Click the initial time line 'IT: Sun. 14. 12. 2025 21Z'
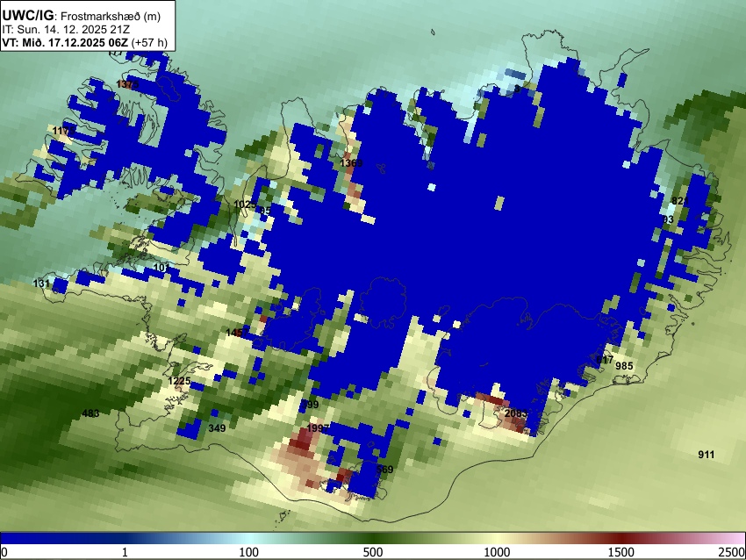 click(x=68, y=30)
